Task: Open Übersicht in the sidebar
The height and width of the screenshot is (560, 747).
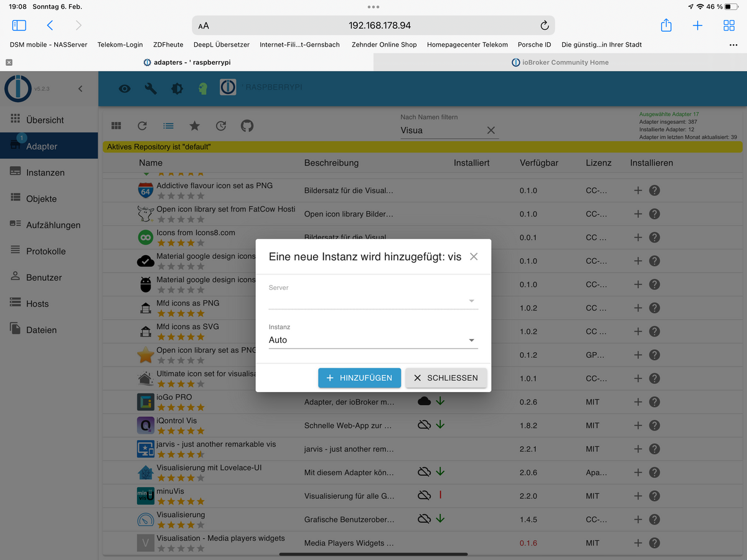Action: [x=49, y=120]
